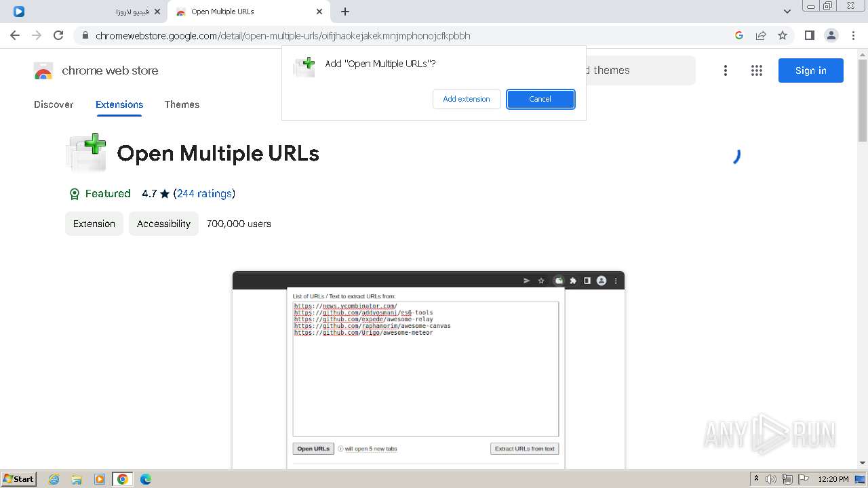Go forward to next page
Screen dimensions: 868x488
point(37,35)
